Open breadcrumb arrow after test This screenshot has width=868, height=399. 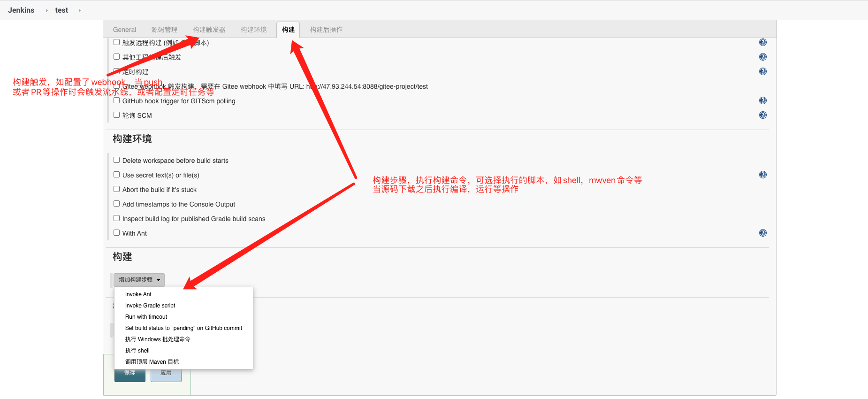point(80,10)
